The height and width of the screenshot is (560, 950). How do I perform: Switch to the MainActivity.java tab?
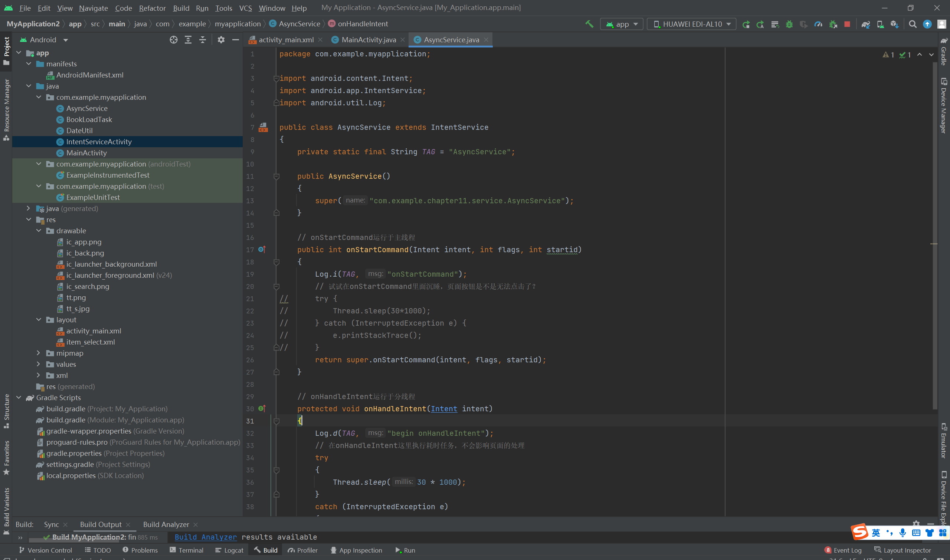[368, 40]
